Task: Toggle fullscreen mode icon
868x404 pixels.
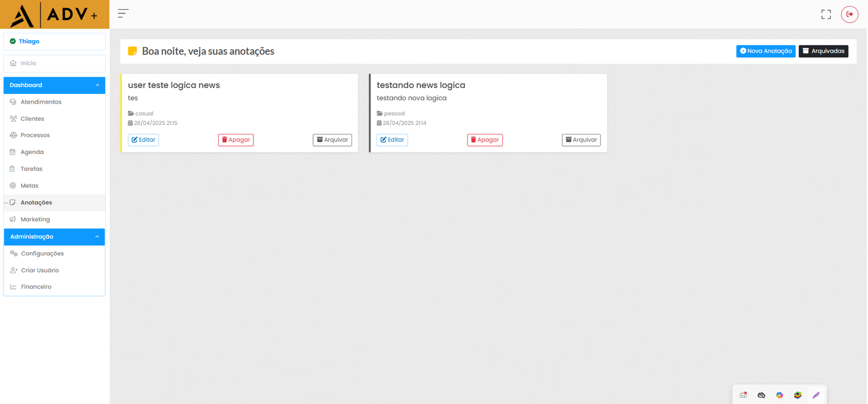Action: click(826, 15)
